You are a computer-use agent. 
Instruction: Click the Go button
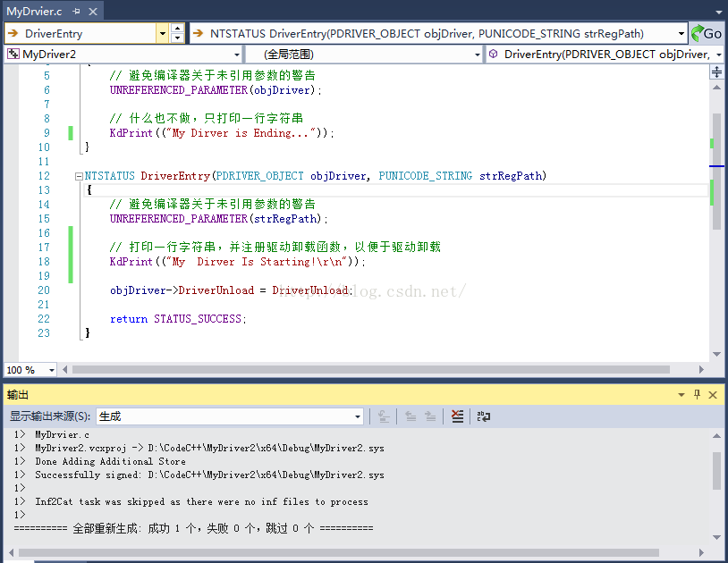(707, 33)
